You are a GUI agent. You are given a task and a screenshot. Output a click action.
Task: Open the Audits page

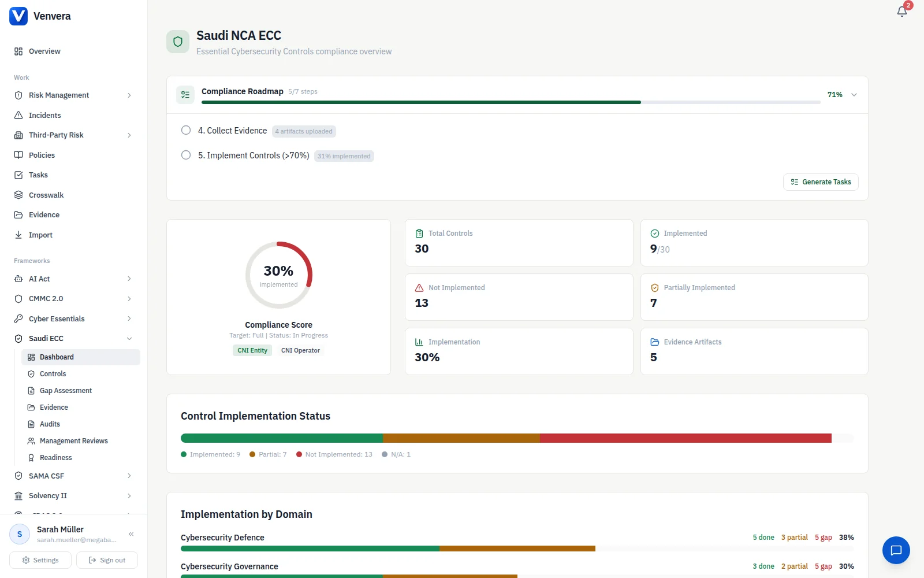click(x=81, y=424)
